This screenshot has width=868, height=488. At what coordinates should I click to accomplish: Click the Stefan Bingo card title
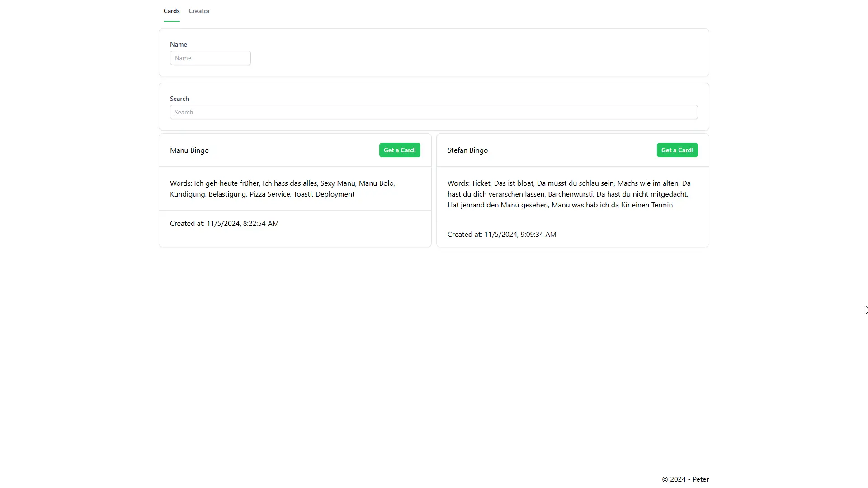coord(467,150)
